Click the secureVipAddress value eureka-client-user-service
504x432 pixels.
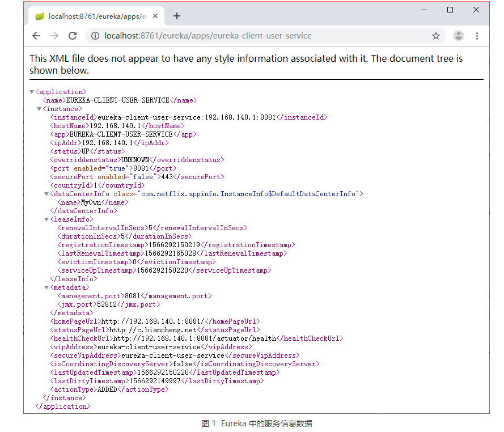point(173,355)
